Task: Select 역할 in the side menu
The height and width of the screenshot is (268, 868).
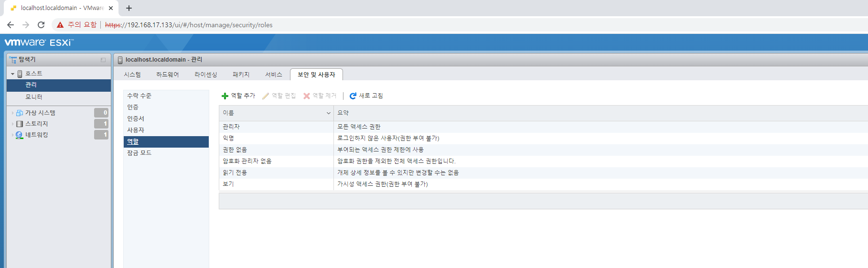Action: pyautogui.click(x=166, y=142)
